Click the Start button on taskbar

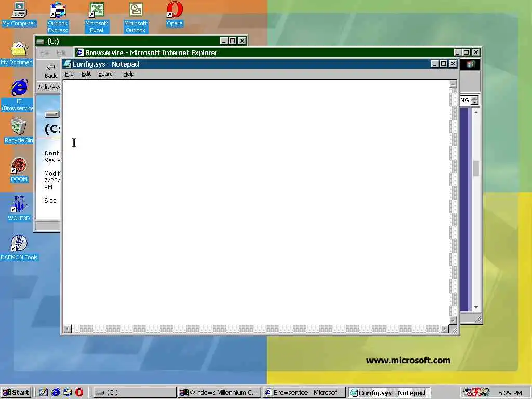pos(16,393)
